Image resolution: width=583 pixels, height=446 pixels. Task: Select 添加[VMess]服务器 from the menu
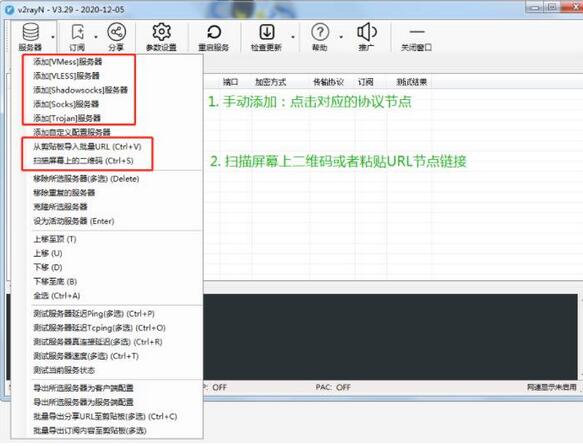click(x=68, y=62)
